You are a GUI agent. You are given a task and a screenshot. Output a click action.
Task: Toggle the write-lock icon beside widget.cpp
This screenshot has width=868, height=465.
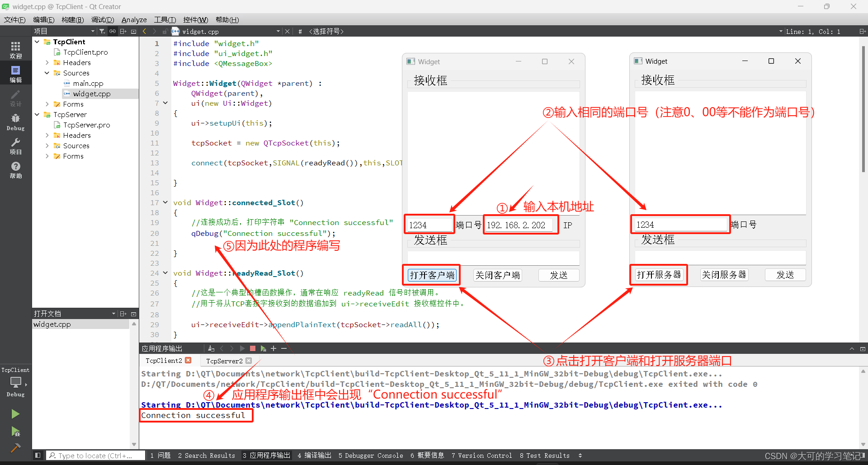165,31
